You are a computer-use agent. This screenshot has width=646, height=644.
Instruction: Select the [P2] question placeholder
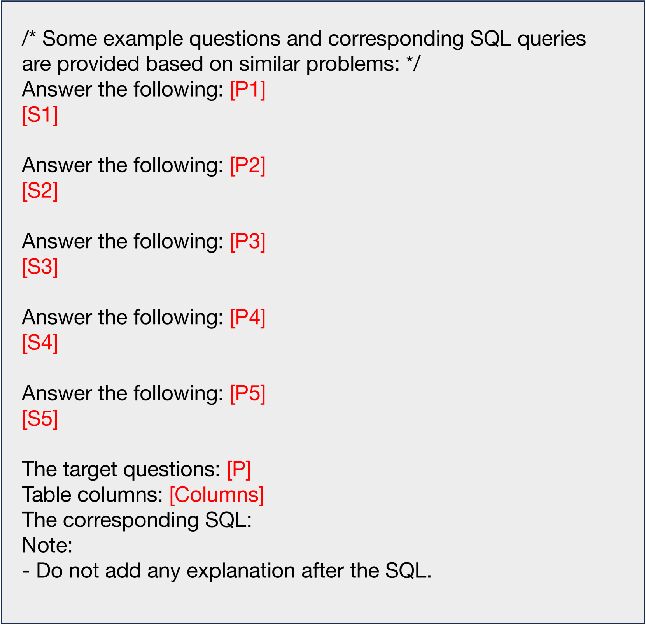click(248, 165)
